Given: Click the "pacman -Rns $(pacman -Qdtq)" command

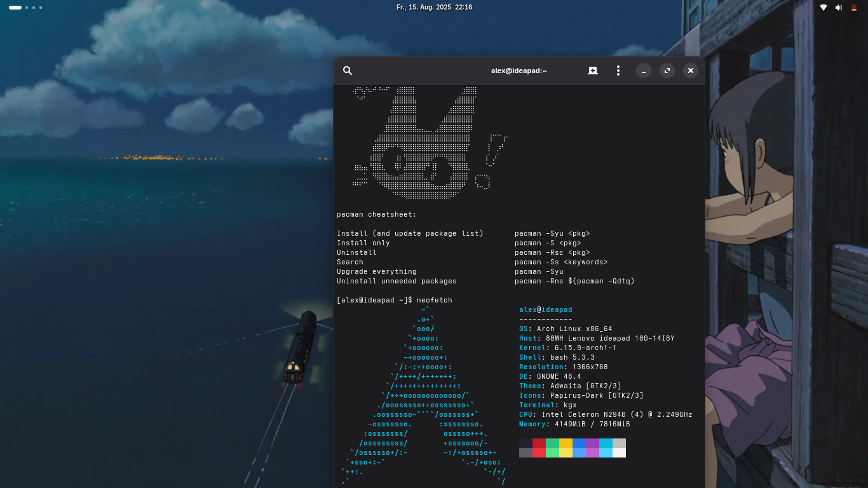Looking at the screenshot, I should 574,281.
